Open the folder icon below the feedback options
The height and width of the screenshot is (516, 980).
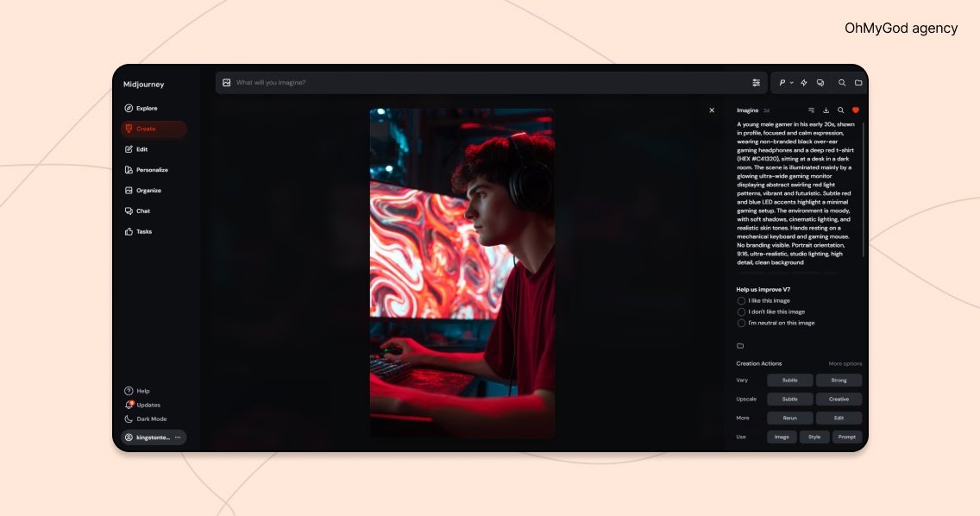click(x=740, y=346)
